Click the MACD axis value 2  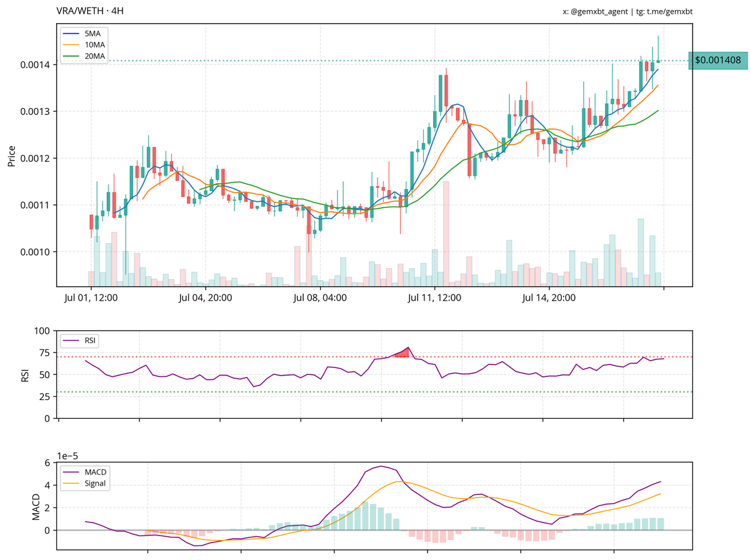(47, 507)
